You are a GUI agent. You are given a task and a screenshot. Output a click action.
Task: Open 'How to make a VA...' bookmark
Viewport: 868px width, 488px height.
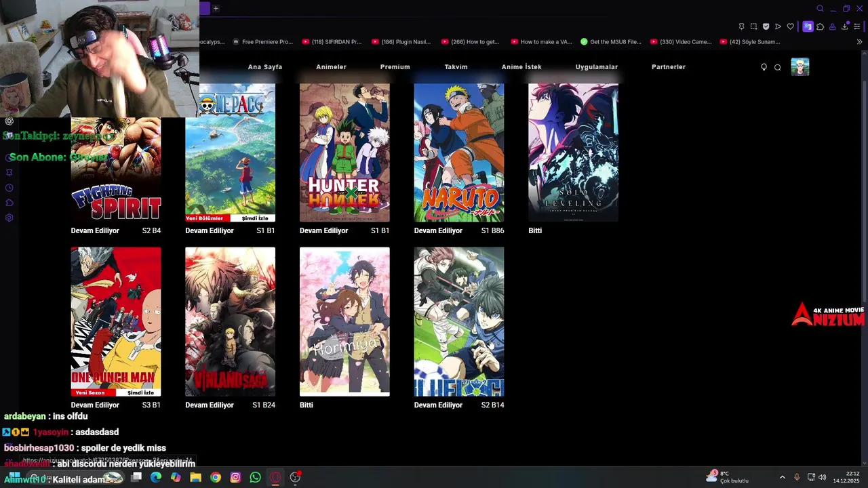[x=541, y=42]
